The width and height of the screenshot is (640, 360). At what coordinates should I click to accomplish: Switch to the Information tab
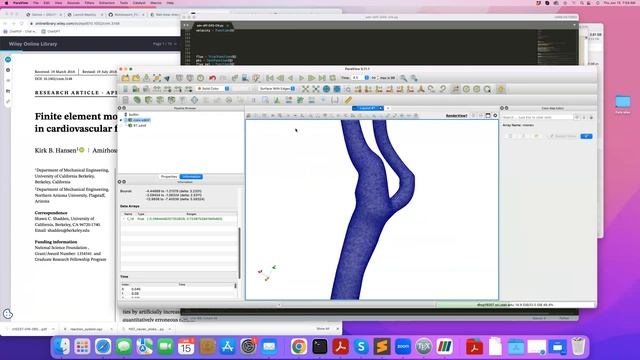pos(191,177)
